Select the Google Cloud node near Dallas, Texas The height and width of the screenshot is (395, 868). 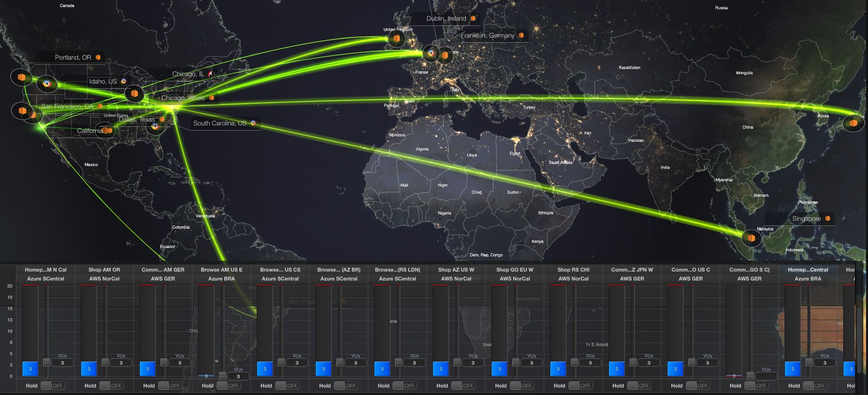(154, 126)
